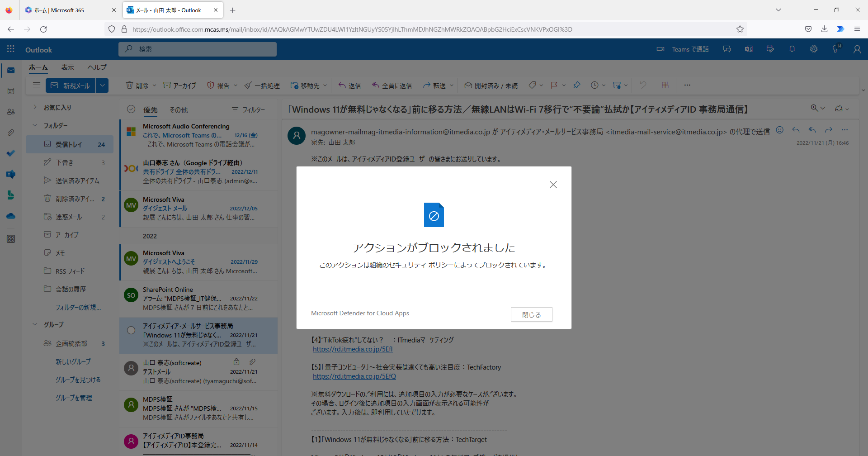
Task: Forward using arrow in message header
Action: tap(828, 130)
